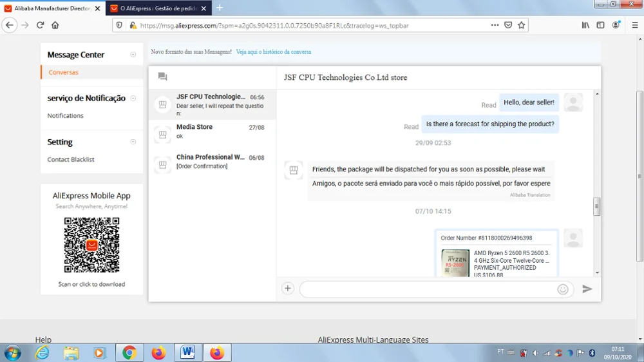The height and width of the screenshot is (362, 644).
Task: Reload the page with the refresh icon
Action: (x=40, y=25)
